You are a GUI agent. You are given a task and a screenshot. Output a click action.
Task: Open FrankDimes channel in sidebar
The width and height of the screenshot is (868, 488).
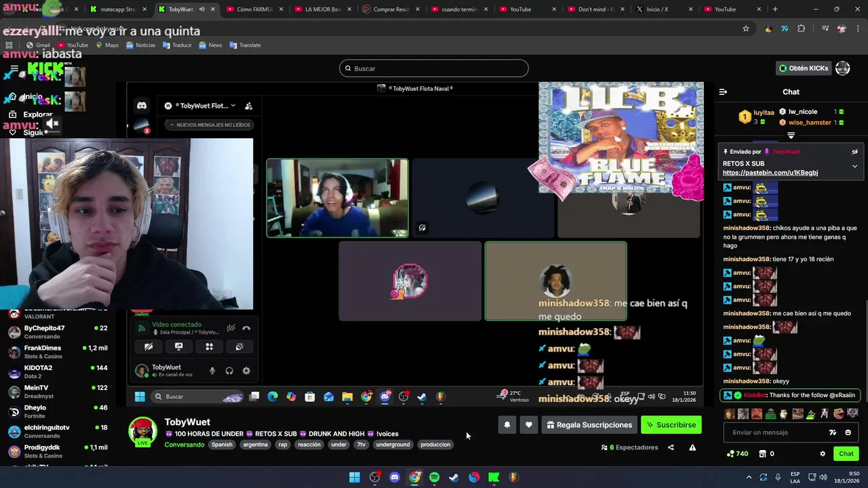click(58, 352)
